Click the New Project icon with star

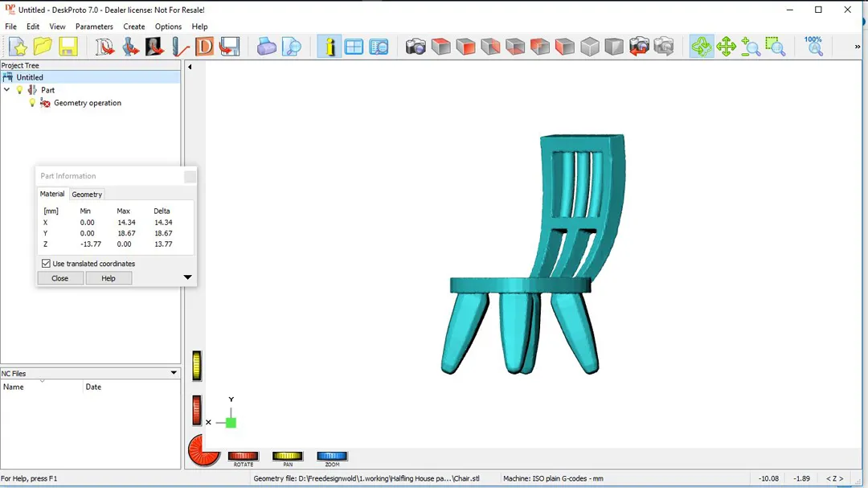18,47
